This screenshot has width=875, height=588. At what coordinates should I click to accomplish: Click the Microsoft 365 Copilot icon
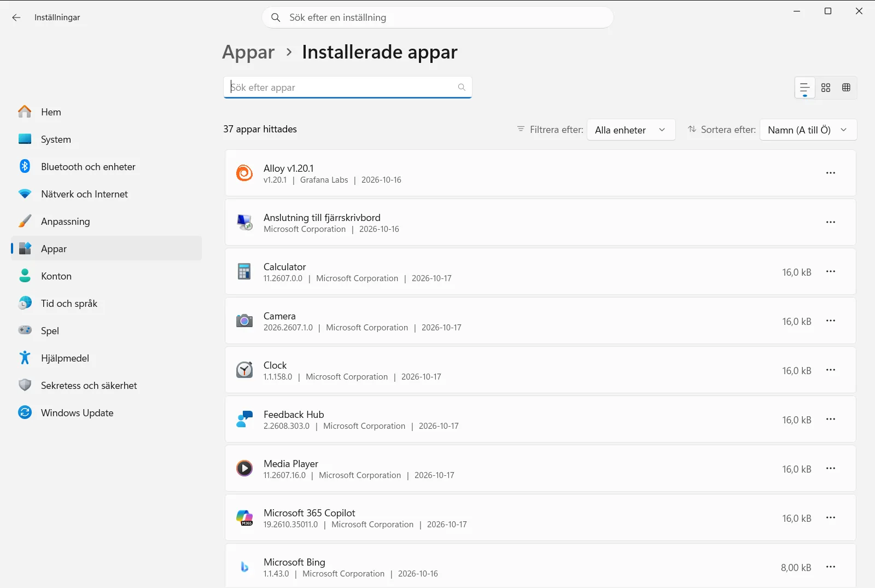tap(244, 517)
